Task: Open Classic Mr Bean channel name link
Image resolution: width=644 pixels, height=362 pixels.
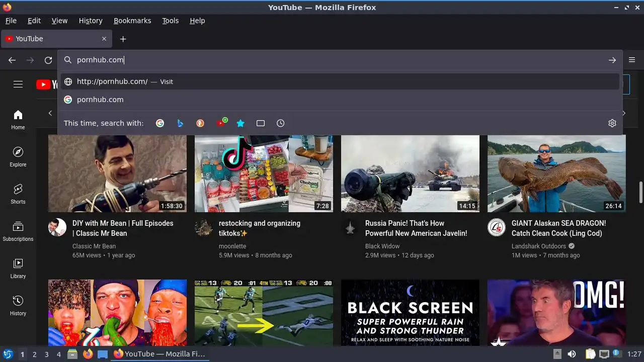Action: 94,246
